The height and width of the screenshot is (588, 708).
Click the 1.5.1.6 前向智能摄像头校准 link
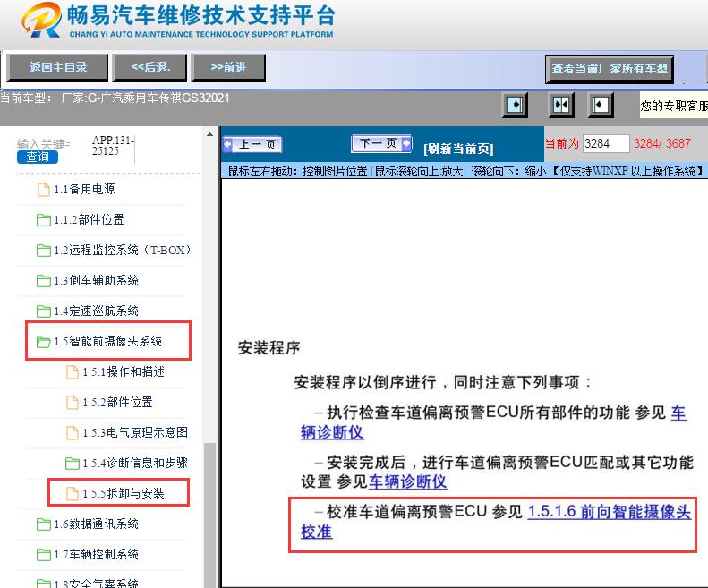(x=610, y=512)
